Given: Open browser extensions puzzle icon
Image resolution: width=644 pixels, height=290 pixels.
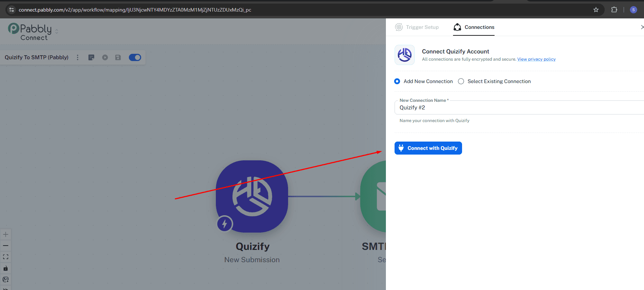Looking at the screenshot, I should click(614, 10).
